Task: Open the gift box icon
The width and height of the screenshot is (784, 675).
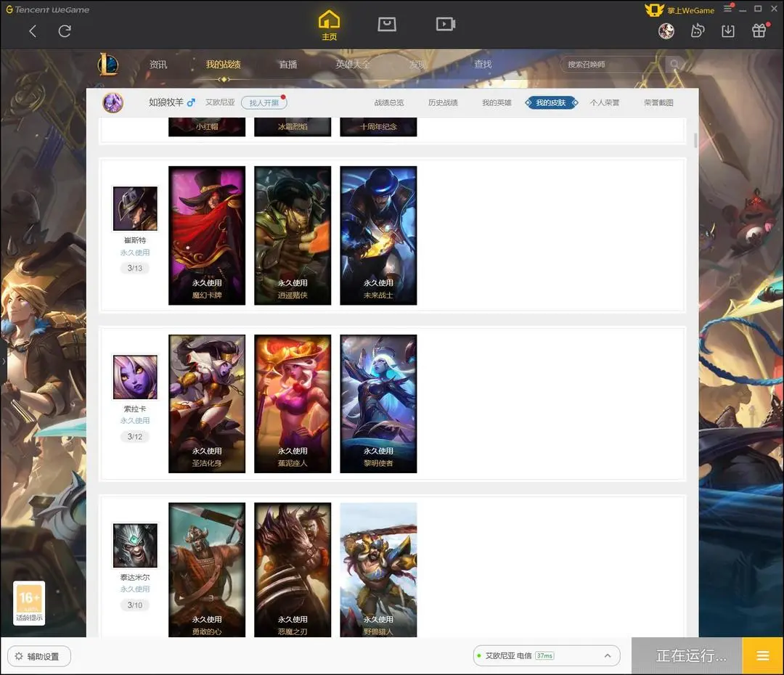Action: 759,31
